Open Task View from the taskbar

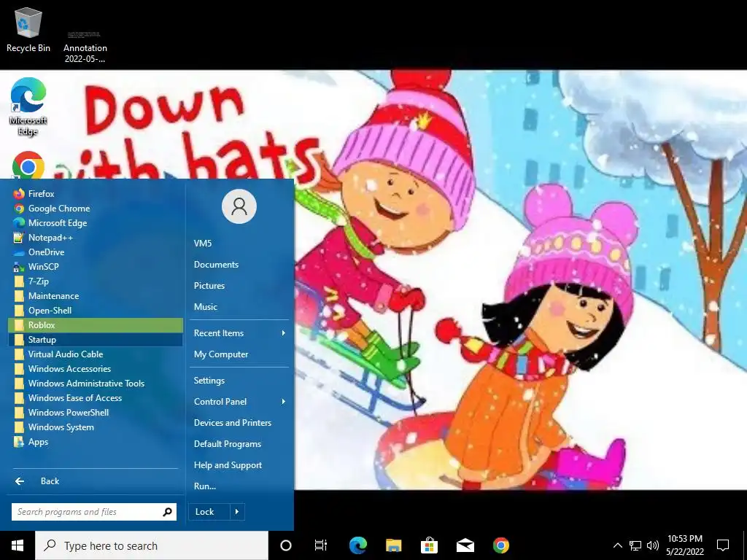(321, 545)
